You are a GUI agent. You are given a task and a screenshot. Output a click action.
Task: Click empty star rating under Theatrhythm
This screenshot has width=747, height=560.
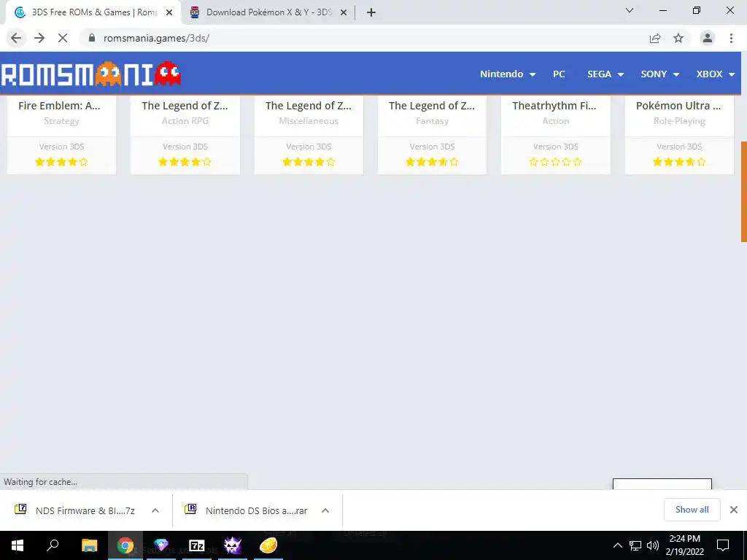tap(555, 162)
